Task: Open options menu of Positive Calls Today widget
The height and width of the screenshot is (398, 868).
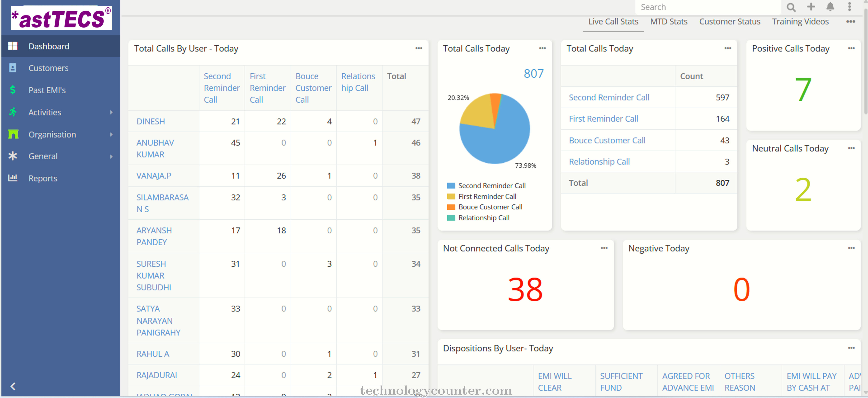Action: click(x=851, y=48)
